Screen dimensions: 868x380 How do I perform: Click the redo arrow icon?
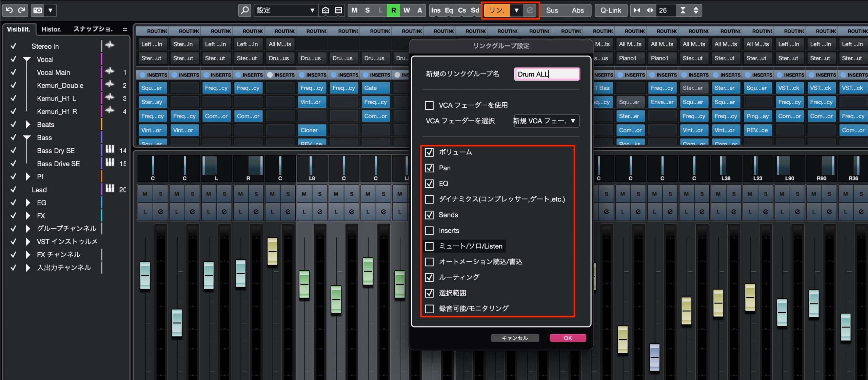click(x=22, y=10)
